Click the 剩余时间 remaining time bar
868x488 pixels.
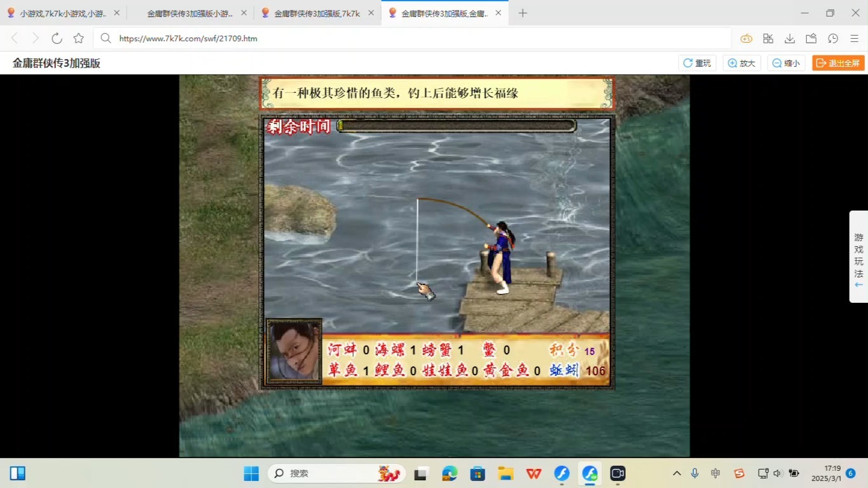click(456, 126)
